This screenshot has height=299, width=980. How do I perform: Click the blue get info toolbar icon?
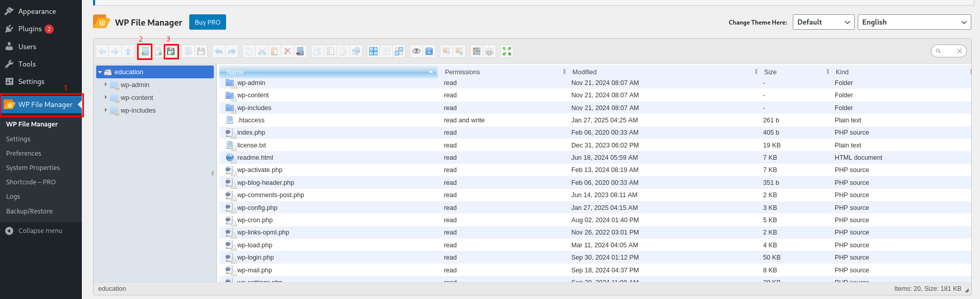tap(429, 51)
